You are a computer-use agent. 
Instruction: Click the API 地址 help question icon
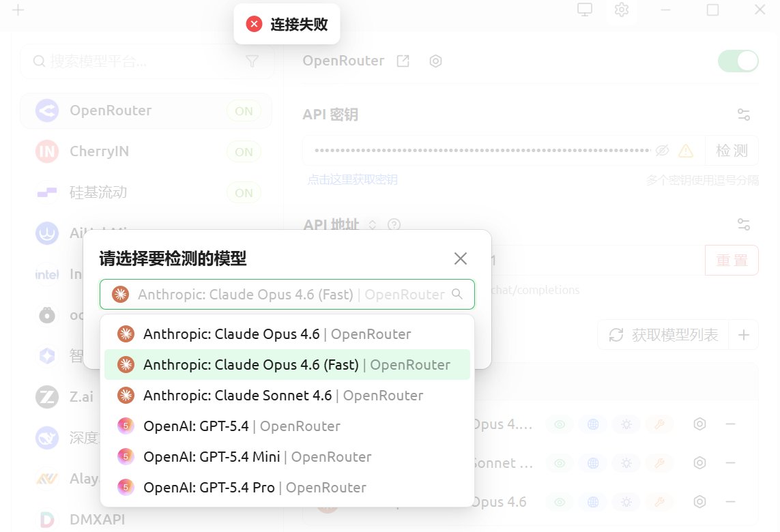click(394, 224)
